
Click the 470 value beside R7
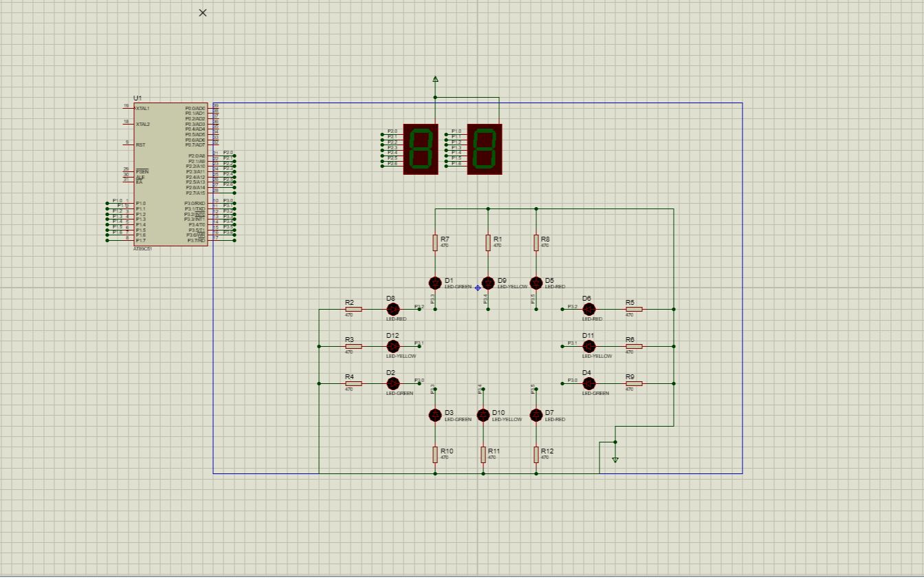[444, 246]
